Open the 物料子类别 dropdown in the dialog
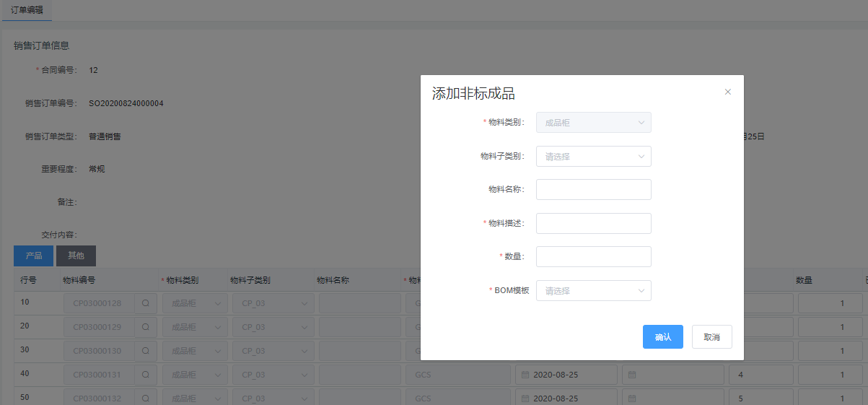This screenshot has height=405, width=868. point(593,157)
